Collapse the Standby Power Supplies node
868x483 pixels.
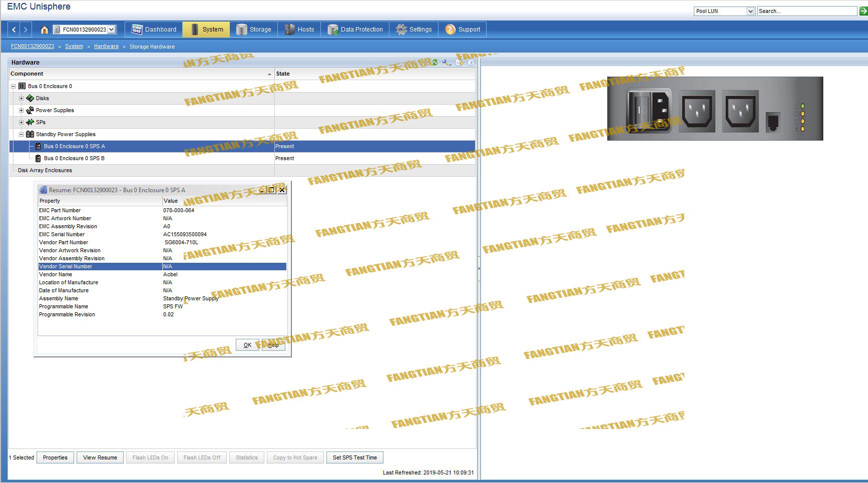click(21, 134)
